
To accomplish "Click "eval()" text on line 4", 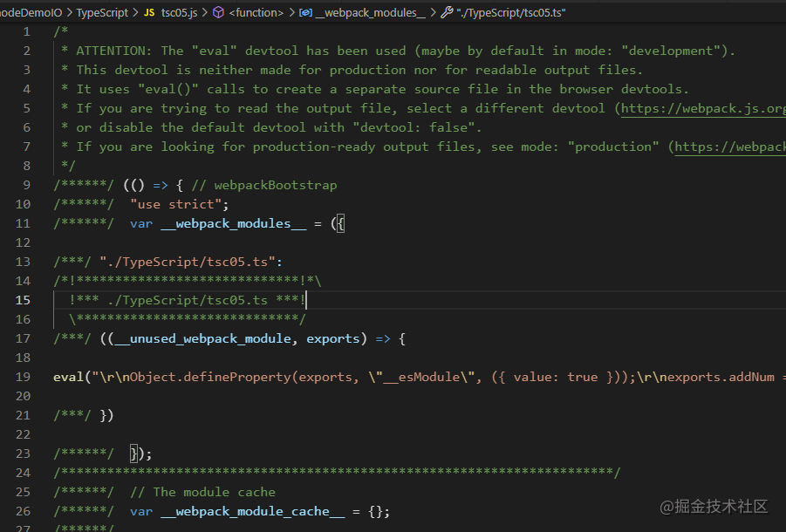I will (167, 89).
